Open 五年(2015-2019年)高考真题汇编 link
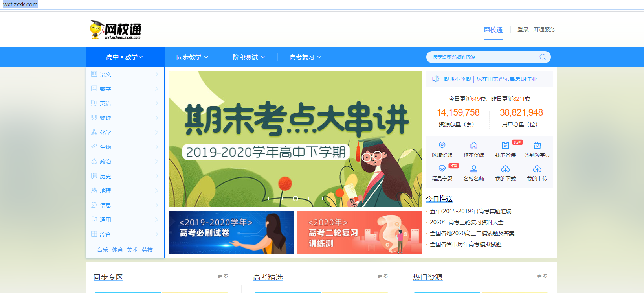This screenshot has width=644, height=293. click(470, 211)
